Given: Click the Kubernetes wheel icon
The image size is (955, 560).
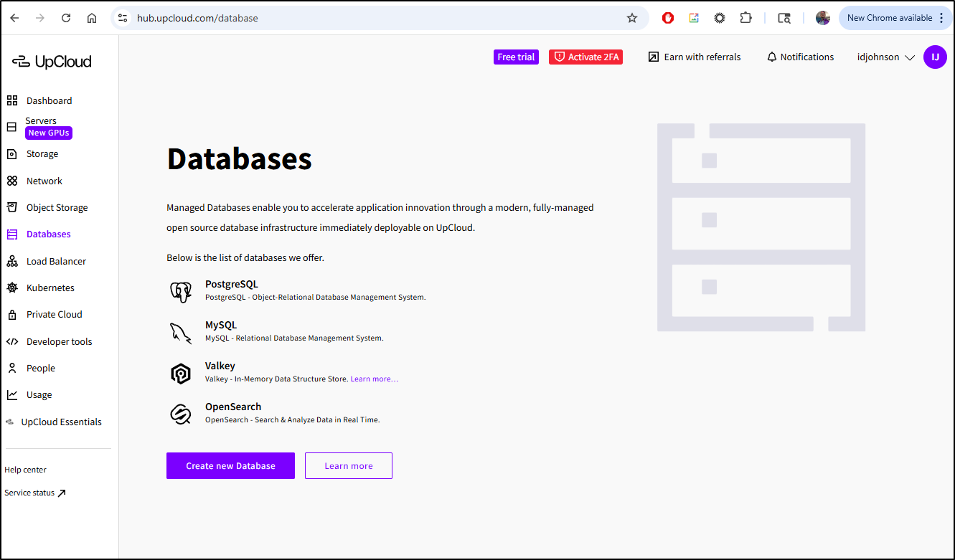Looking at the screenshot, I should tap(12, 288).
